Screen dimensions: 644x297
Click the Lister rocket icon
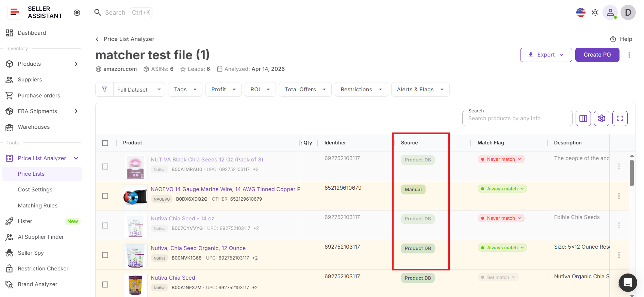(9, 221)
